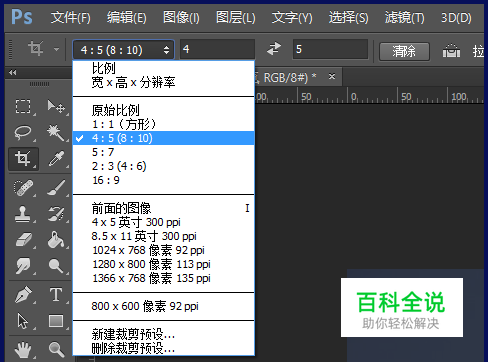Open the 文字(Y) menu
The height and width of the screenshot is (362, 488).
(292, 17)
